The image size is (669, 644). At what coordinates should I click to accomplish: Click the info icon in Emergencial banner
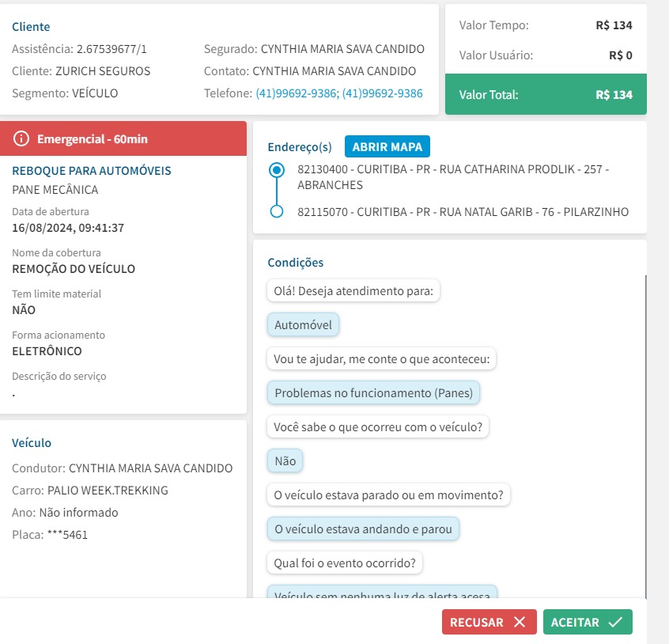pyautogui.click(x=21, y=139)
